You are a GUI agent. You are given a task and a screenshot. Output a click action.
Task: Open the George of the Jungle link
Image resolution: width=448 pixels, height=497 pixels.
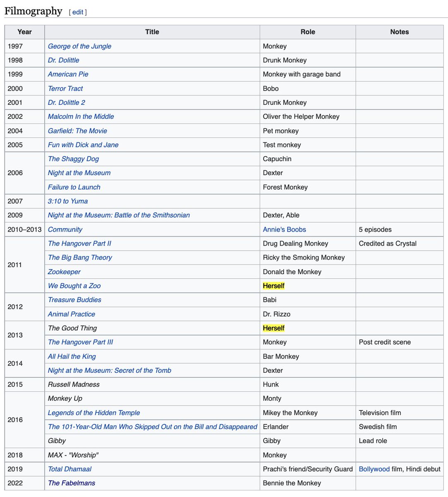click(x=79, y=46)
